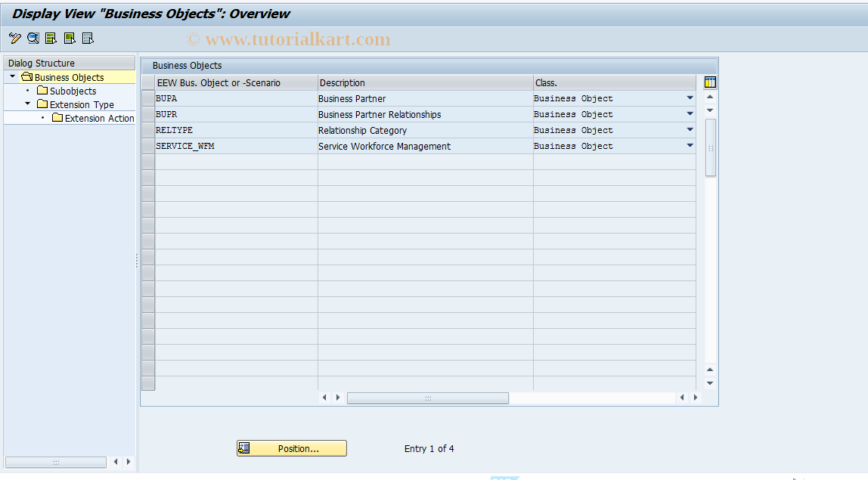Click the BUPA object cell
Image resolution: width=868 pixels, height=480 pixels.
[236, 98]
